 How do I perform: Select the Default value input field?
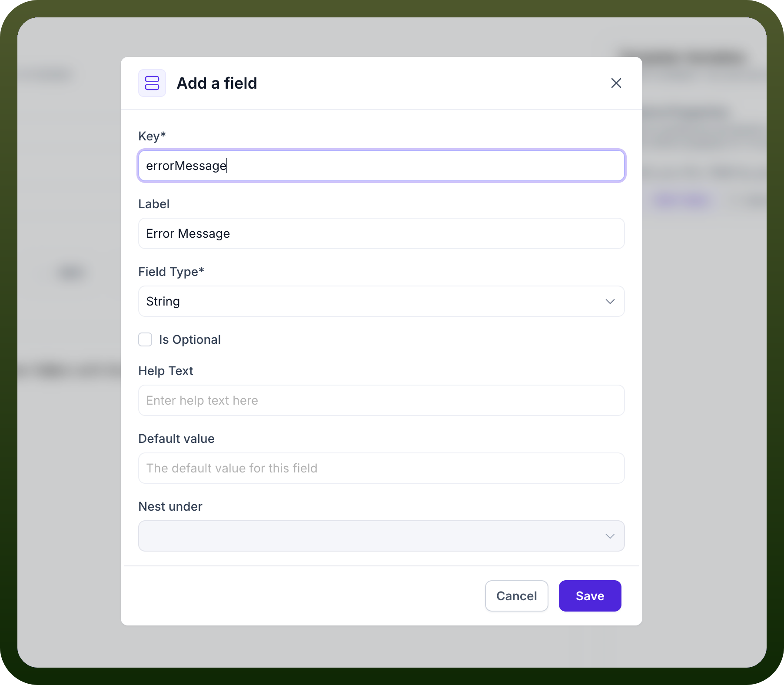point(381,468)
